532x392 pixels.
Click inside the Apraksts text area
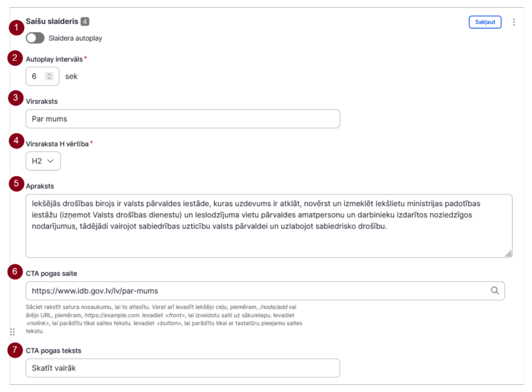pyautogui.click(x=269, y=226)
